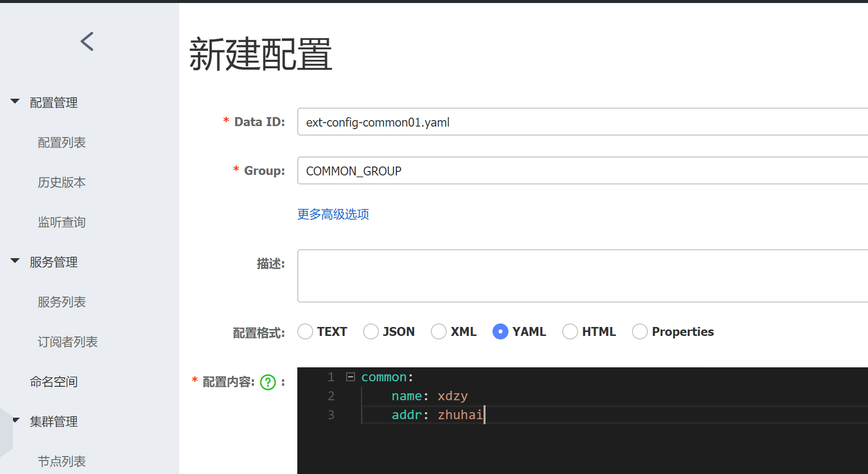Image resolution: width=868 pixels, height=474 pixels.
Task: Select the 服务管理 menu heading
Action: click(54, 262)
